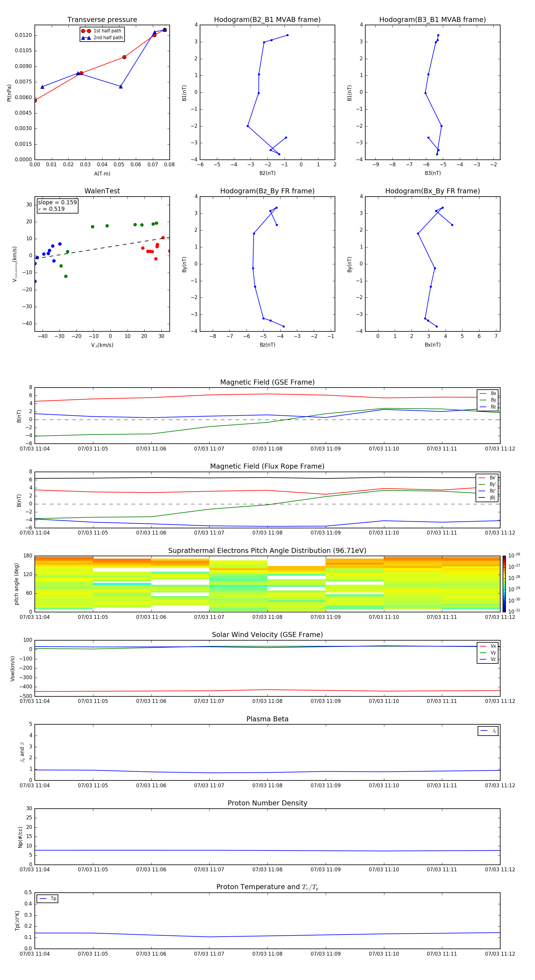Image resolution: width=535 pixels, height=980 pixels.
Task: Click the 'B3(nT)' x-axis label
Action: (x=432, y=173)
